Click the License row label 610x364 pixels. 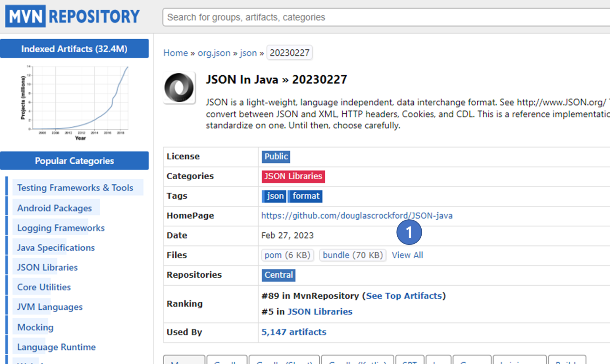pos(183,157)
